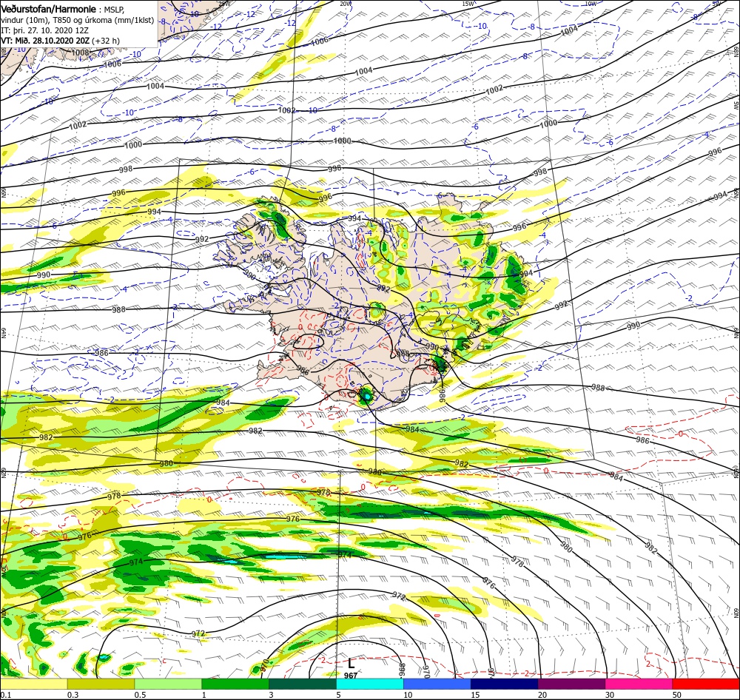Pick the blue 10–15 legend swatch
The height and width of the screenshot is (700, 740).
click(437, 684)
